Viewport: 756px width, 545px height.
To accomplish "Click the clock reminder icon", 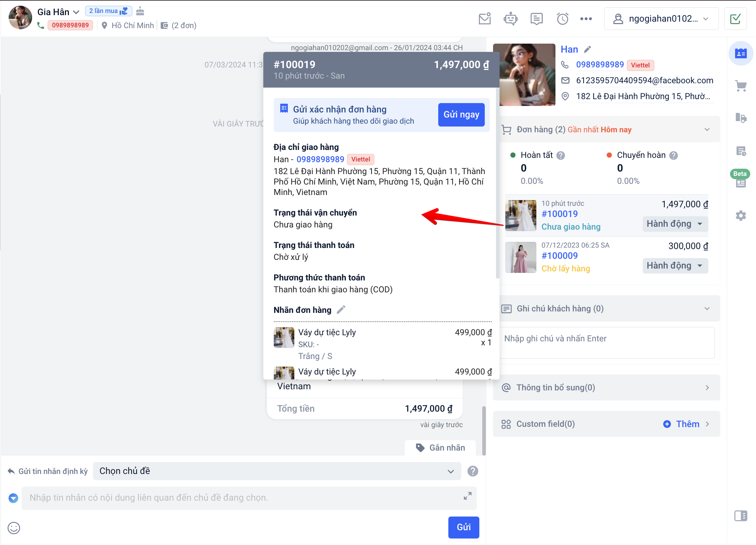I will point(562,18).
